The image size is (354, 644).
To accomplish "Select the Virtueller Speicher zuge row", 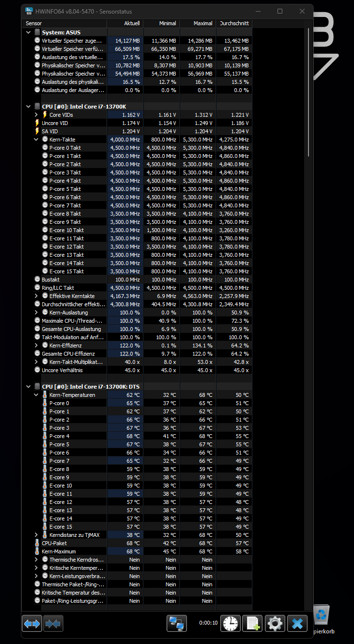I will (138, 41).
